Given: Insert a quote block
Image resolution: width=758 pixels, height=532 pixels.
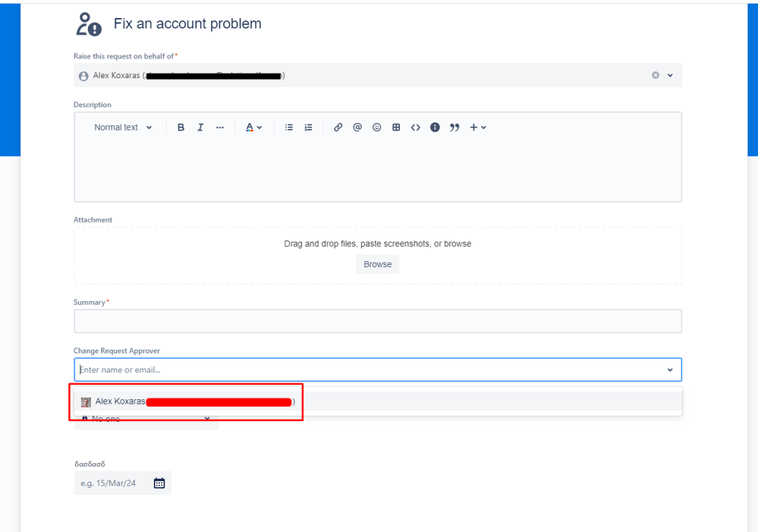Looking at the screenshot, I should click(454, 127).
